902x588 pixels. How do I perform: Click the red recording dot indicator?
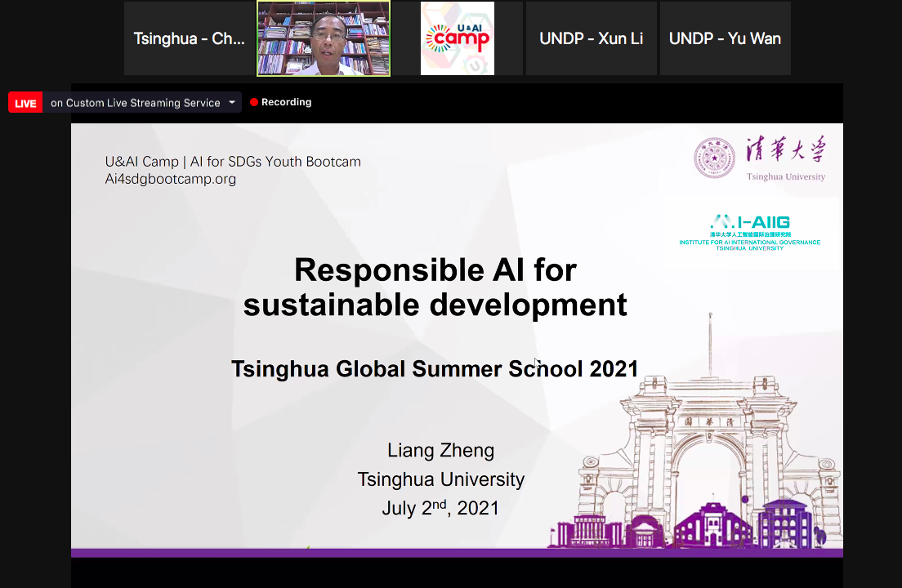(254, 102)
